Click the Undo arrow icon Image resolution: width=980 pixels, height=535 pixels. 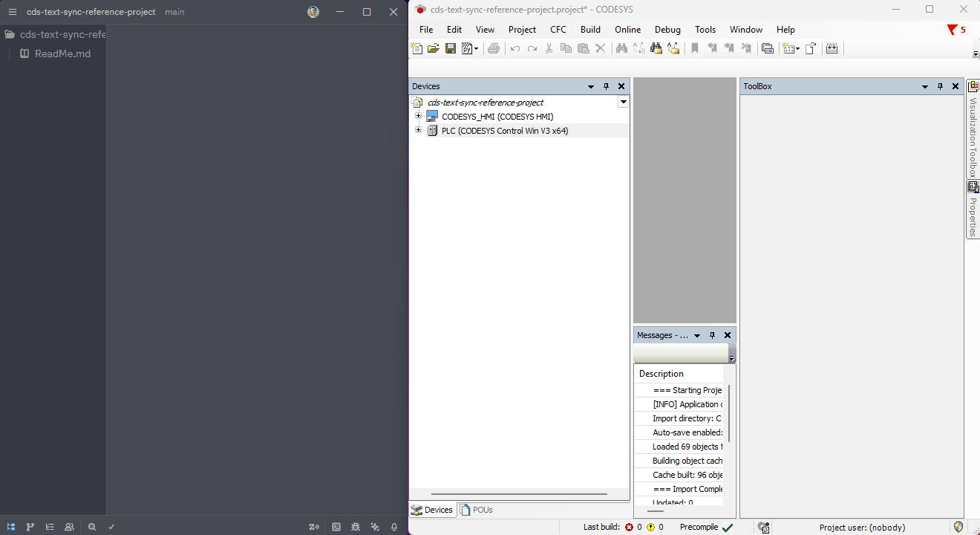514,48
